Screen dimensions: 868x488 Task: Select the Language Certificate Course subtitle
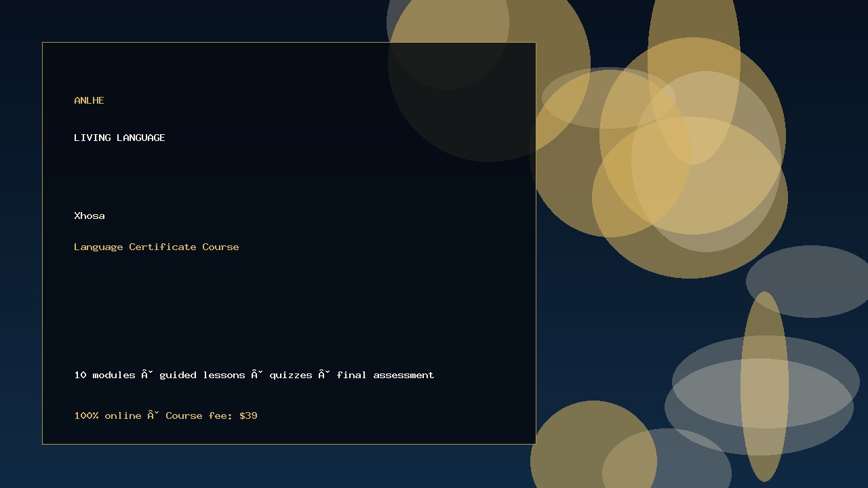tap(157, 247)
